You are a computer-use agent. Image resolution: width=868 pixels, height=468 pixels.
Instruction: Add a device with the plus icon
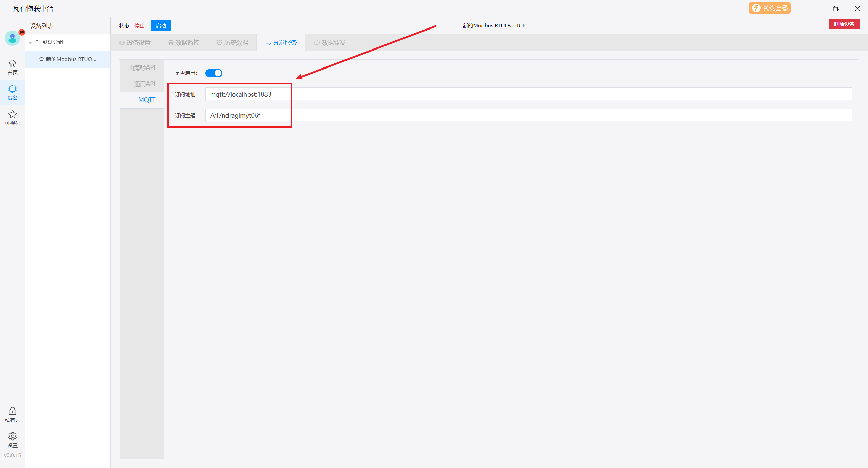(101, 25)
